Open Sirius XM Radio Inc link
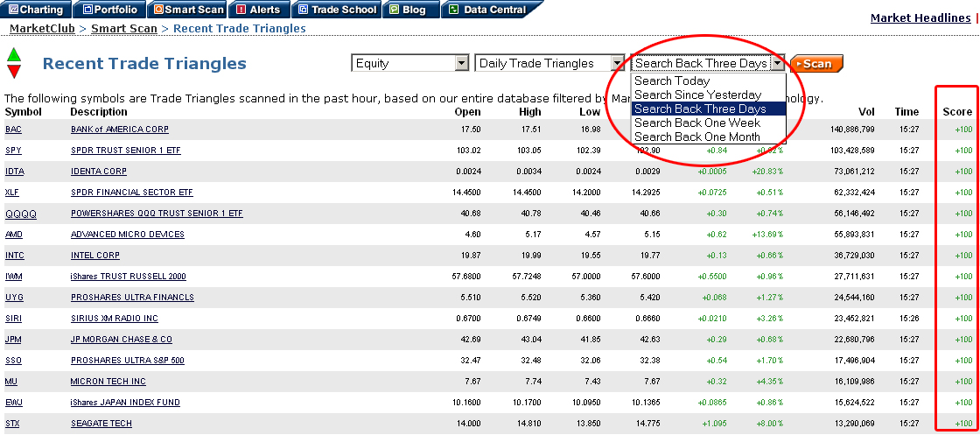Screen dimensions: 980x435 click(x=115, y=319)
